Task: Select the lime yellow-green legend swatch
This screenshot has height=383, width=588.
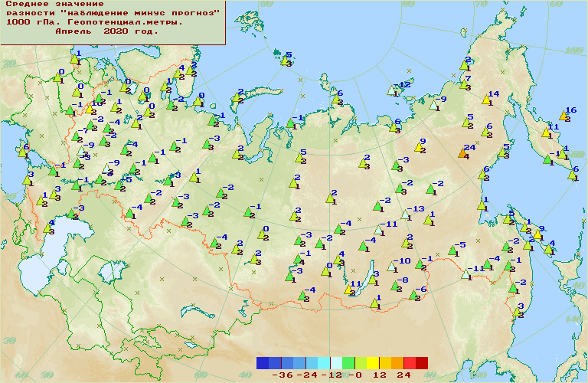Action: click(x=361, y=363)
